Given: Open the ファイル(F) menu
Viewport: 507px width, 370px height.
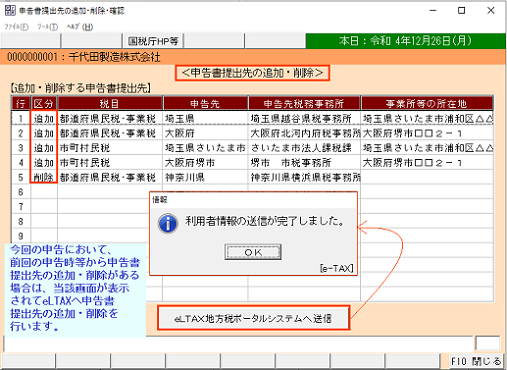Looking at the screenshot, I should tap(16, 27).
